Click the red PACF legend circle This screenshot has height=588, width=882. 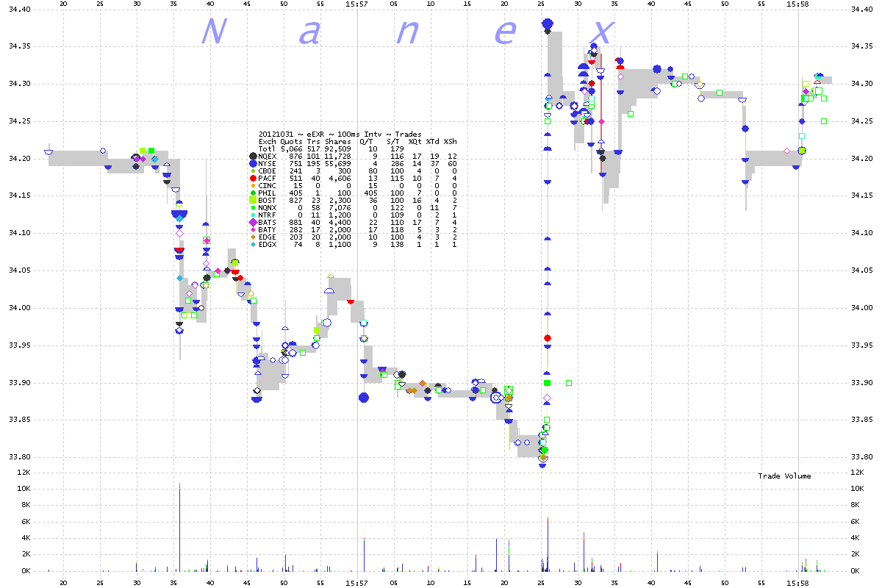(254, 179)
